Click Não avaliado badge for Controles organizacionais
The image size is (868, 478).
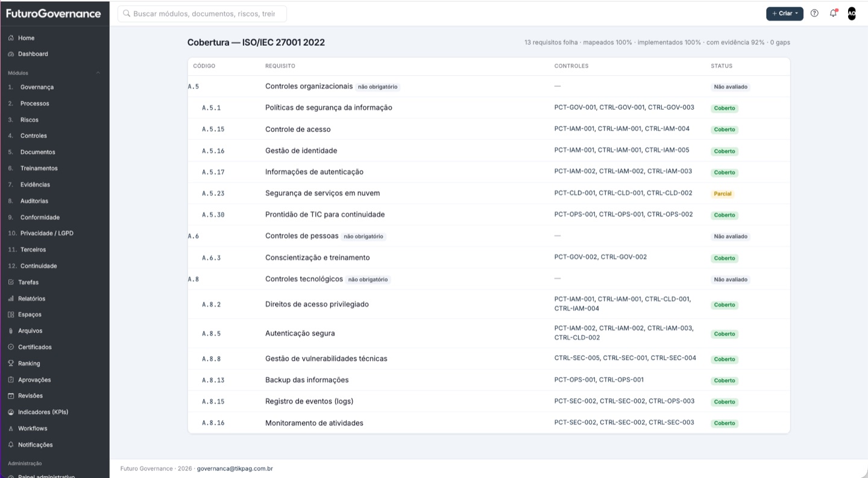[731, 87]
